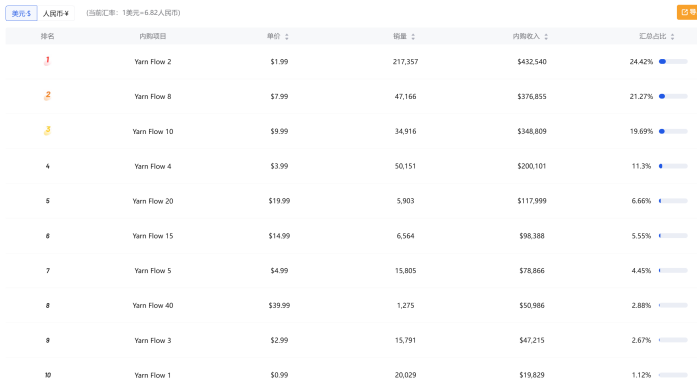The height and width of the screenshot is (387, 697).
Task: Click the $19.99 price cell
Action: (x=279, y=201)
